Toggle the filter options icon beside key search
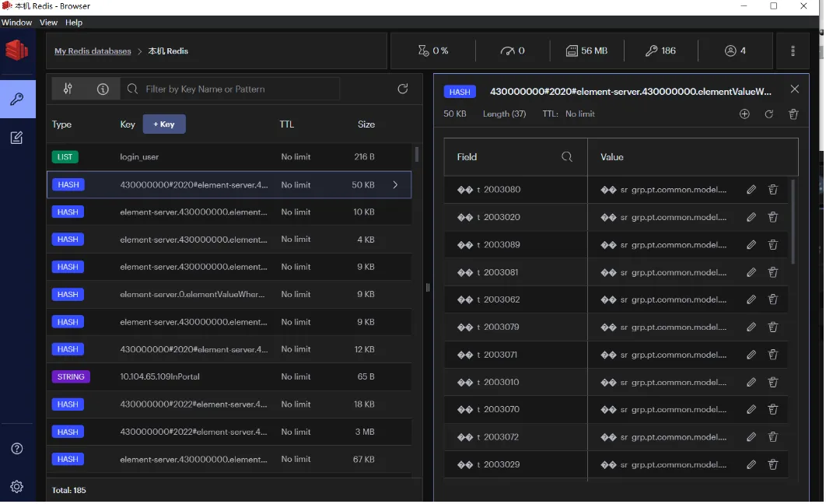This screenshot has width=826, height=504. pyautogui.click(x=68, y=89)
